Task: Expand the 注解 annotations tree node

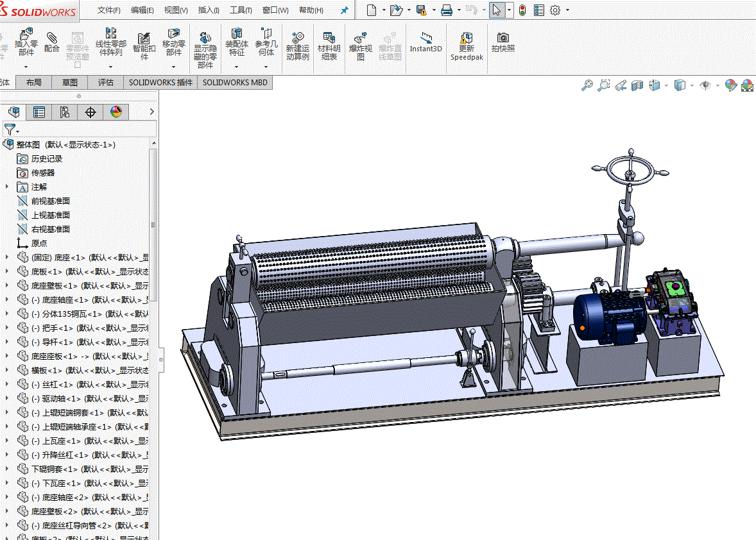Action: point(7,187)
